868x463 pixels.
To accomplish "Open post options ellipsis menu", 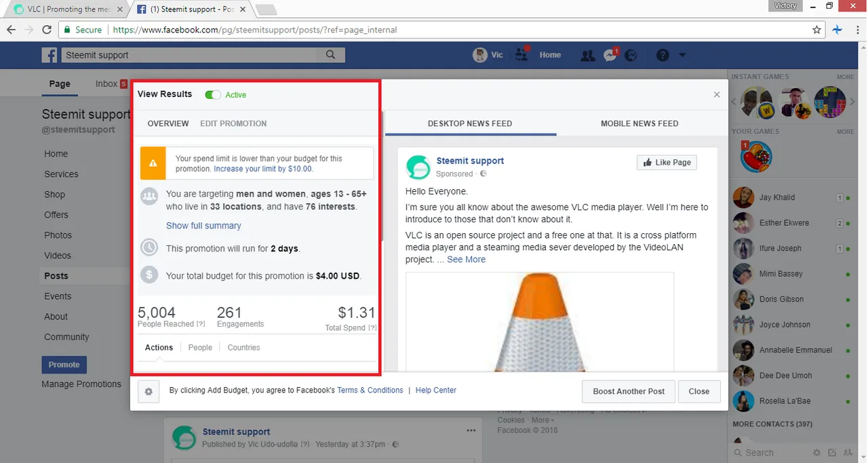I will tap(471, 430).
